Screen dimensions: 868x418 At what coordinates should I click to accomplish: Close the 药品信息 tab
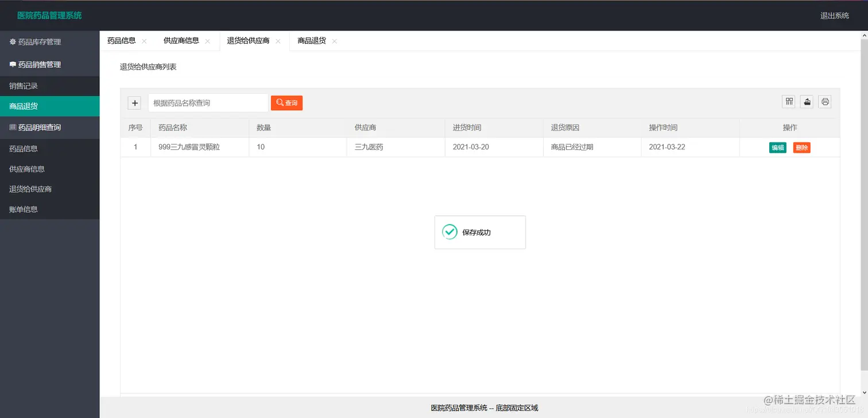click(x=144, y=41)
